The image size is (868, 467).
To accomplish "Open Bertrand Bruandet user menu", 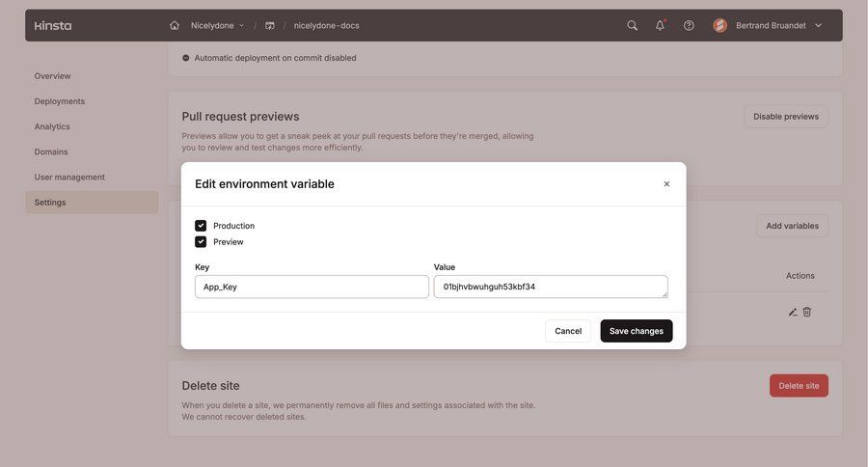I will pos(768,25).
